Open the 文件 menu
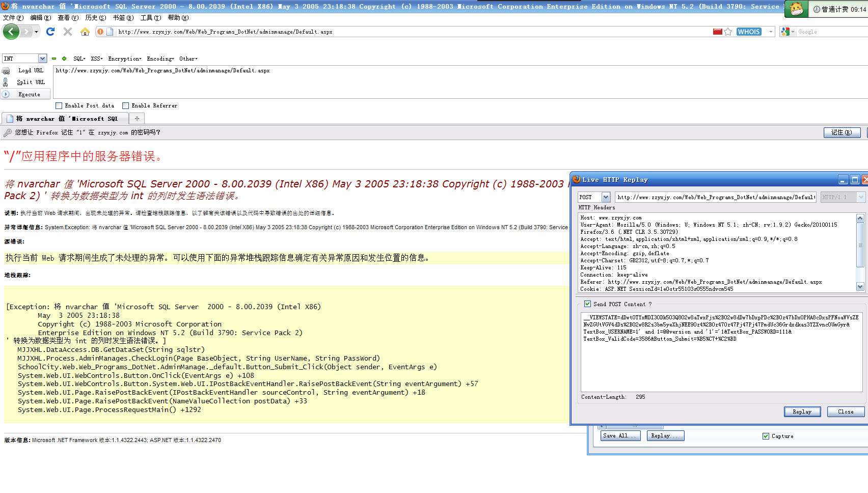The width and height of the screenshot is (868, 493). pos(13,18)
